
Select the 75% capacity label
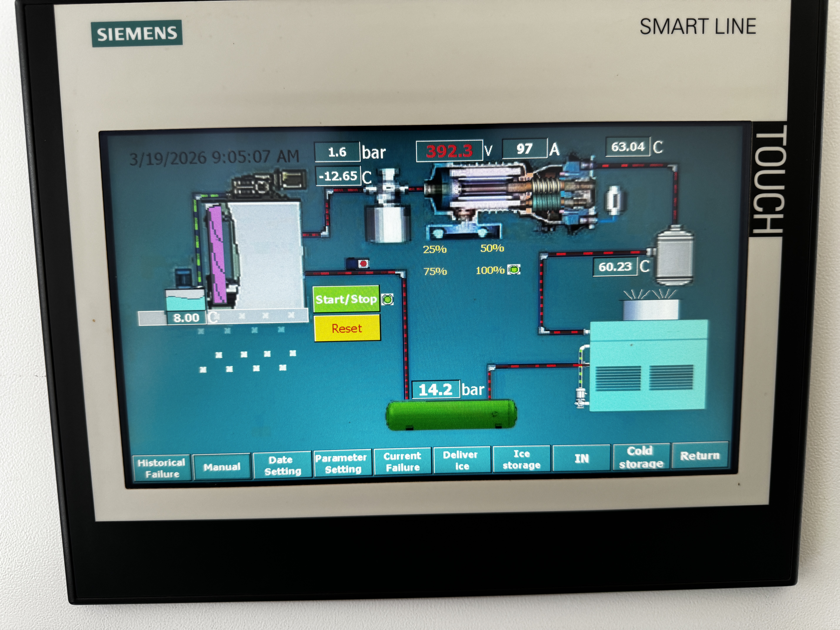coord(435,271)
